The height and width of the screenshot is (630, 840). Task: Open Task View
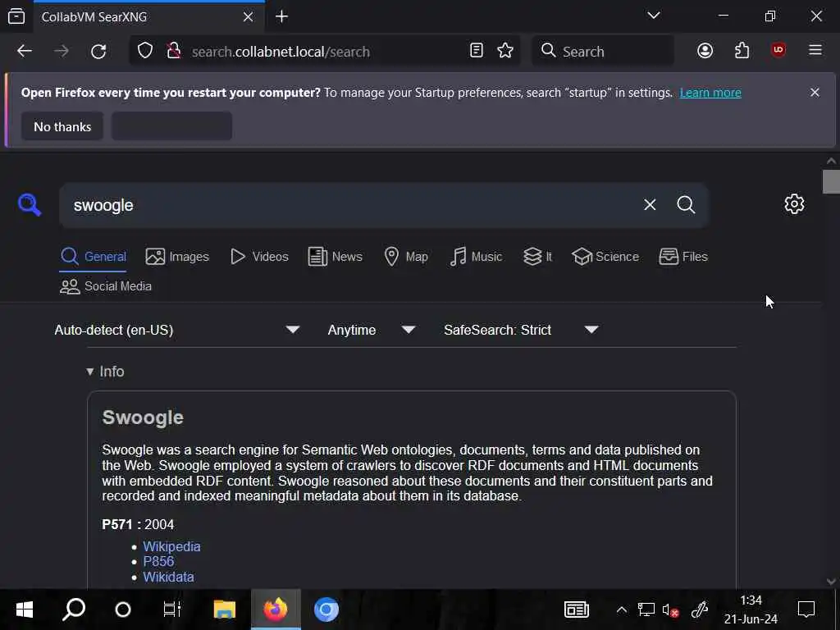[172, 609]
